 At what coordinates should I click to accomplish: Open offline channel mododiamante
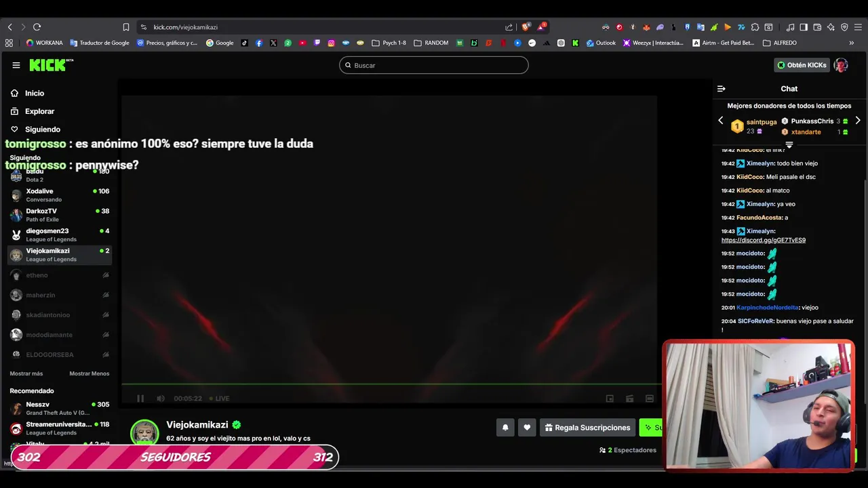pos(60,335)
